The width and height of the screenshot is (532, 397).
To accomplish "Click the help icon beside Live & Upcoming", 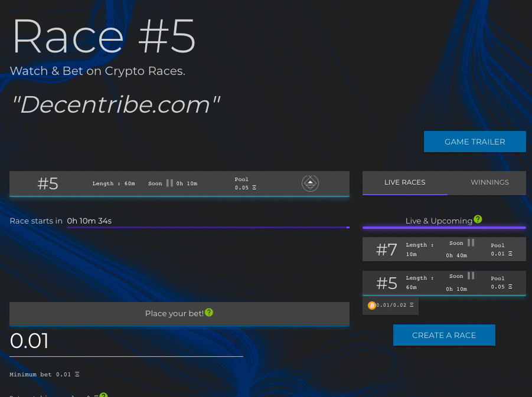I will pyautogui.click(x=478, y=219).
